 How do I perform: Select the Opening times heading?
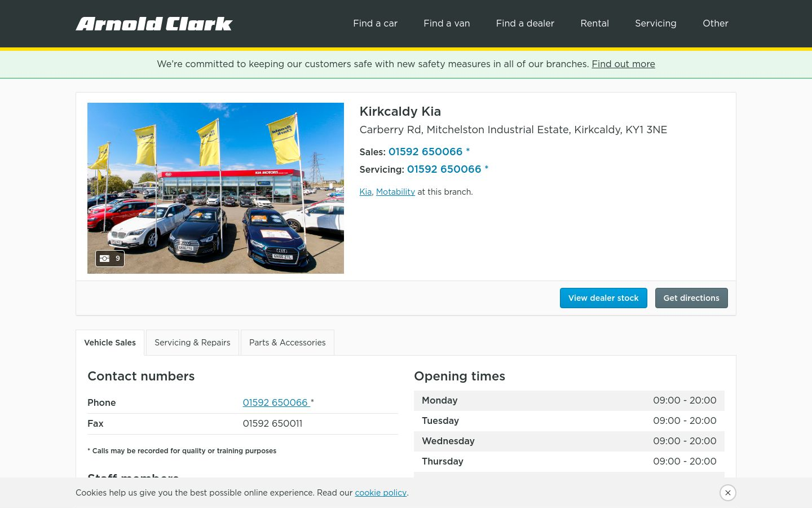(460, 376)
